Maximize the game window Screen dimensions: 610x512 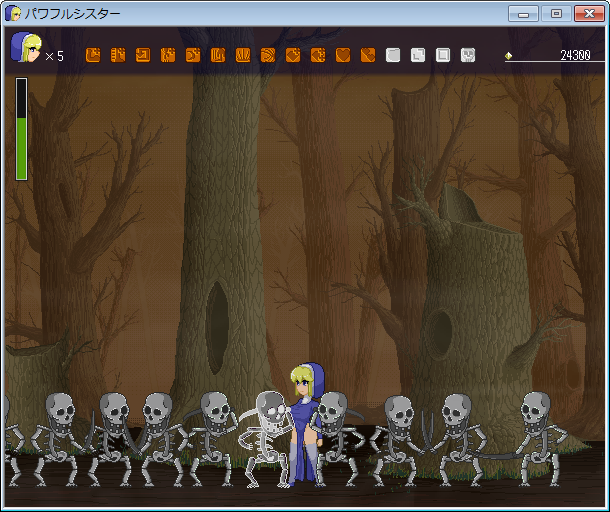coord(555,14)
